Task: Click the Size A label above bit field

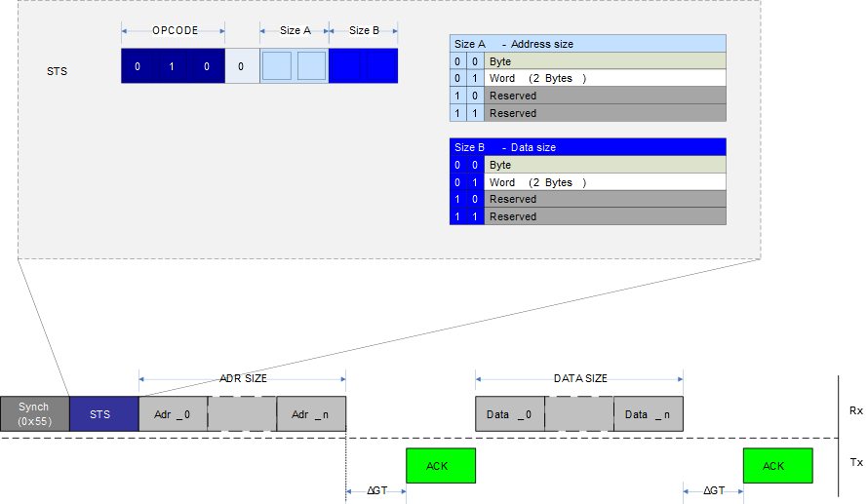Action: click(x=295, y=30)
